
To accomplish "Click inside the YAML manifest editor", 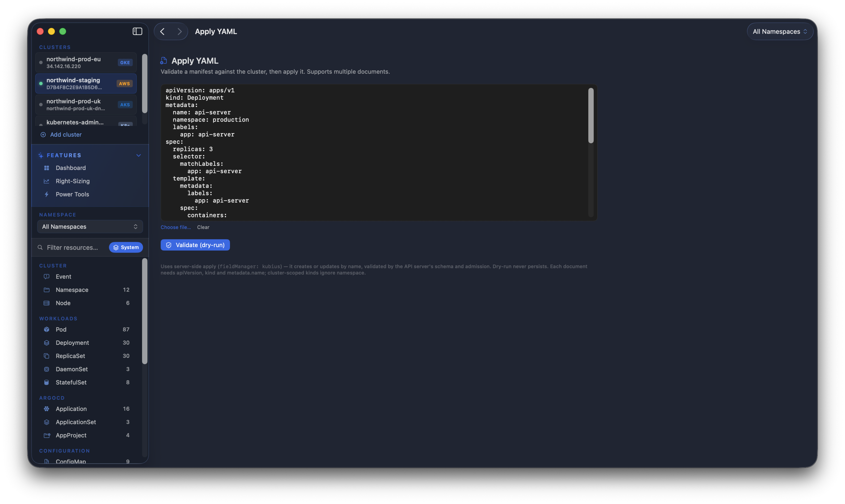I will 379,153.
